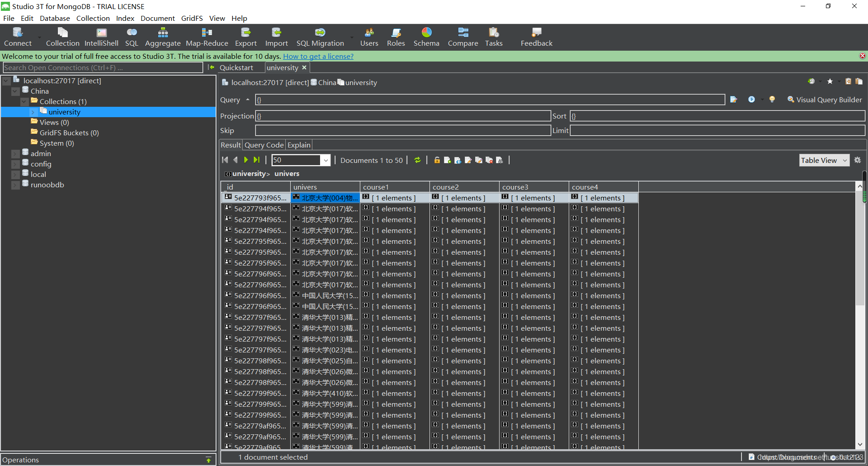Image resolution: width=868 pixels, height=466 pixels.
Task: Collapse the localhost:27017 connection node
Action: (x=6, y=81)
